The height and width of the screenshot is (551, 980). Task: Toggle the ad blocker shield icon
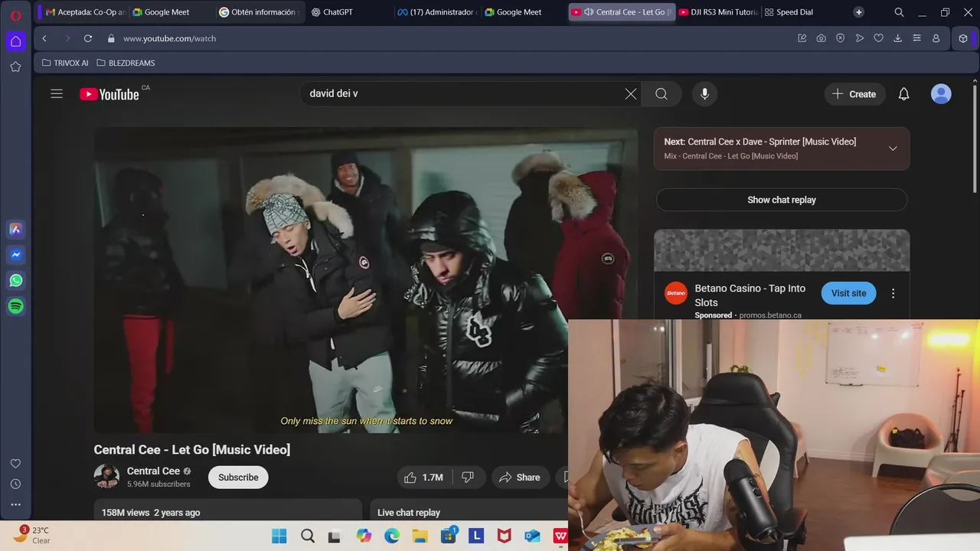point(840,38)
